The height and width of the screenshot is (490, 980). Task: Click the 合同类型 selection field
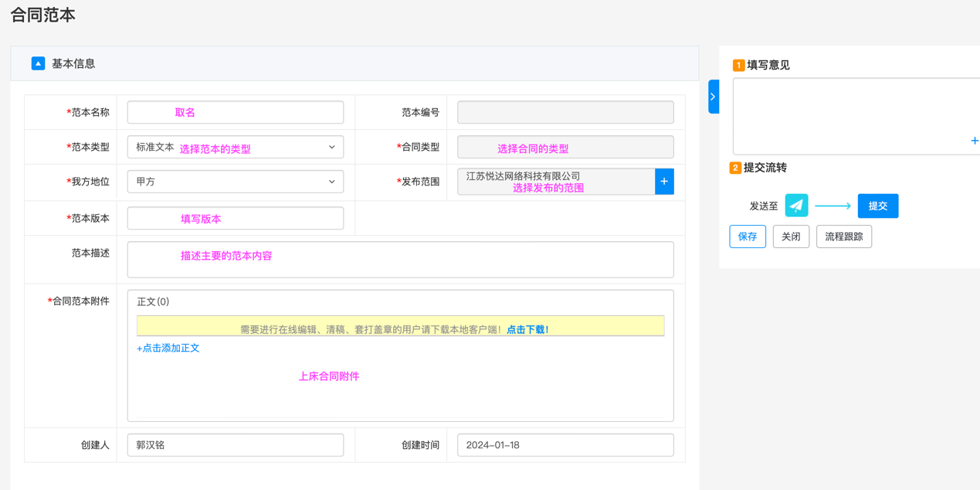(565, 147)
